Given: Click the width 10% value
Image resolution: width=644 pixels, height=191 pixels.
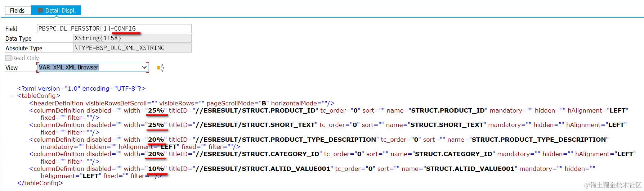Looking at the screenshot, I should [156, 169].
